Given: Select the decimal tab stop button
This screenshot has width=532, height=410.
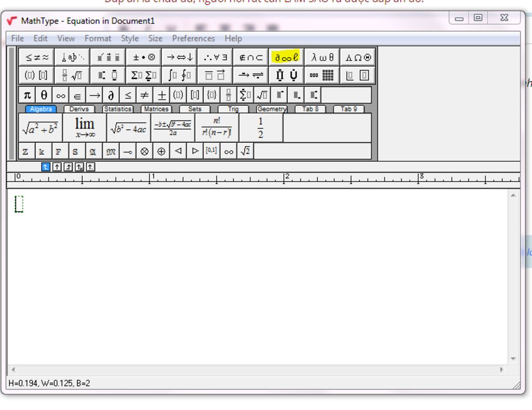Looking at the screenshot, I should [90, 167].
